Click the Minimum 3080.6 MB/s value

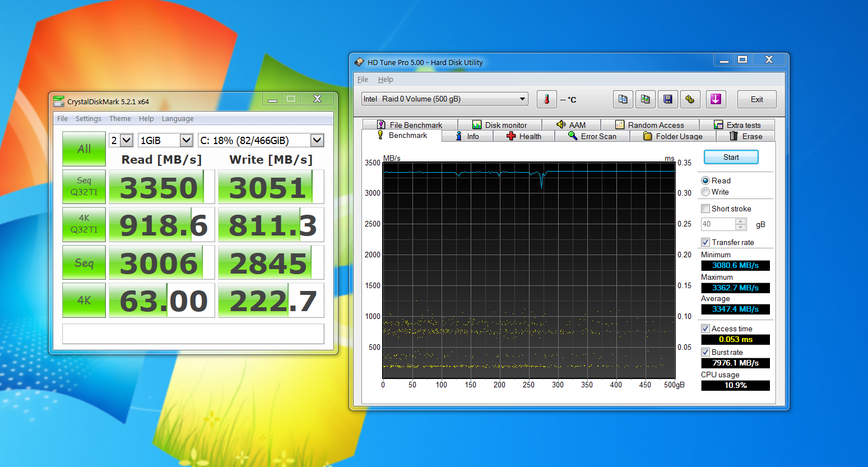coord(735,266)
